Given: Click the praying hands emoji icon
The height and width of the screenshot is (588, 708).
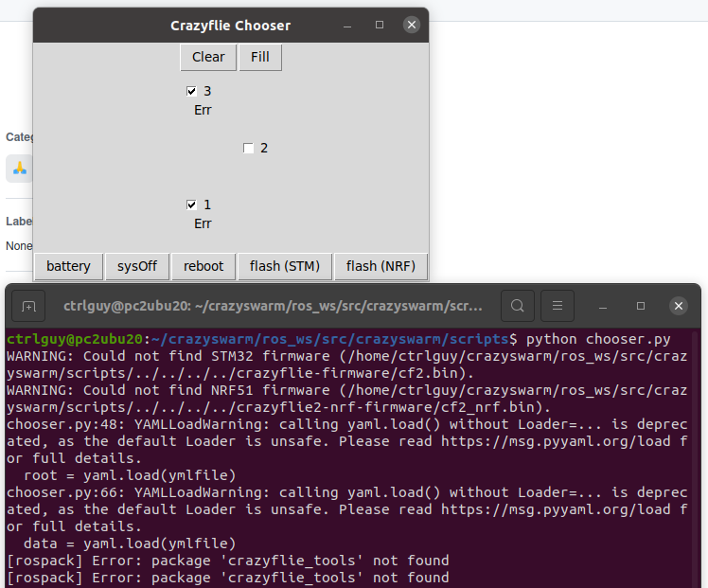Looking at the screenshot, I should click(20, 169).
